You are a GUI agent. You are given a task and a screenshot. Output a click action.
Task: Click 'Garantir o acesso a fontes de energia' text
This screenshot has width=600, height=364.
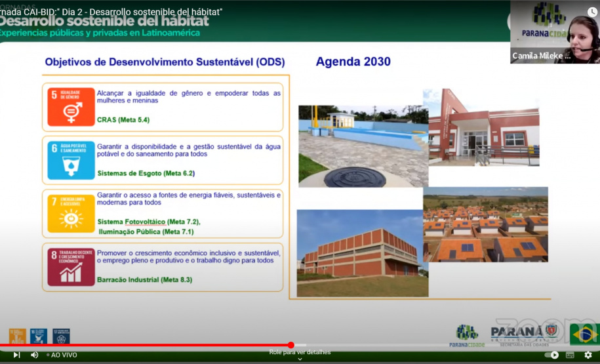tap(189, 199)
